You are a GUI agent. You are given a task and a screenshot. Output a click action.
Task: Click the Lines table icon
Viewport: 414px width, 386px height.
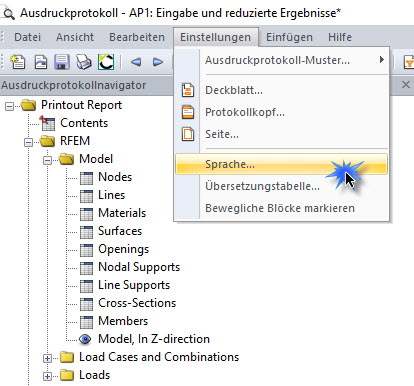click(86, 195)
